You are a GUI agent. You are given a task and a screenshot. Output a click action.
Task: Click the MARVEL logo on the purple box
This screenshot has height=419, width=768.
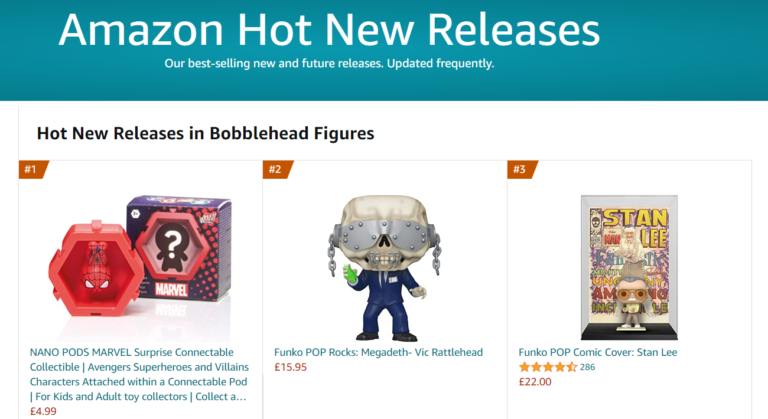pyautogui.click(x=171, y=291)
